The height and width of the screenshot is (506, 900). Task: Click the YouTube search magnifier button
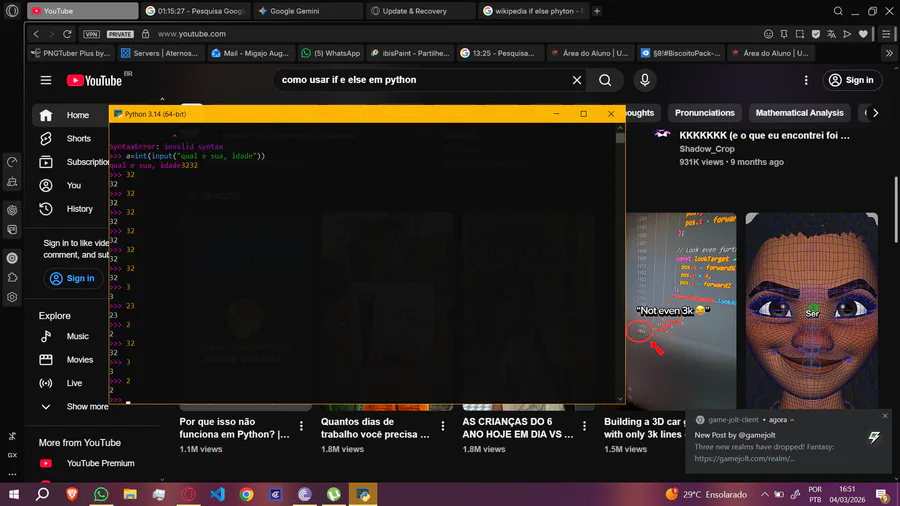click(605, 80)
